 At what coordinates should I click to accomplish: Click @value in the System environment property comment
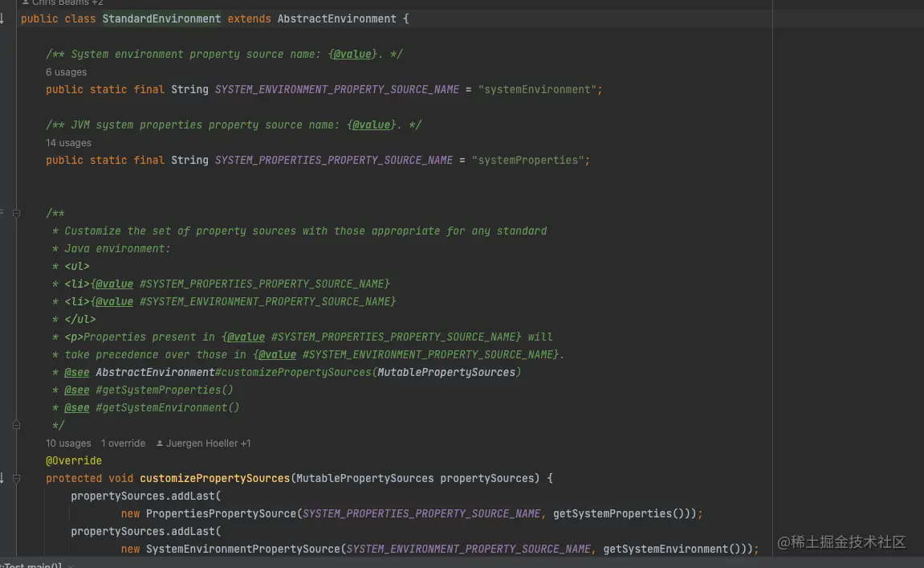[352, 55]
